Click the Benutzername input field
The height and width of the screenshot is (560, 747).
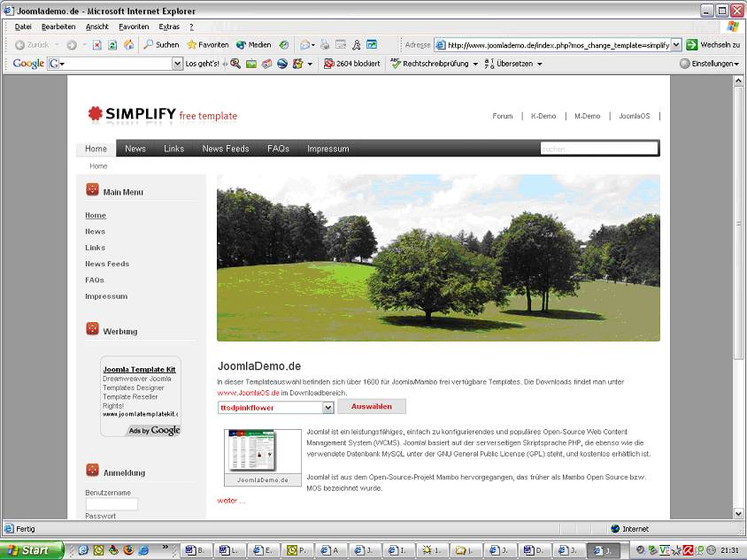[112, 503]
